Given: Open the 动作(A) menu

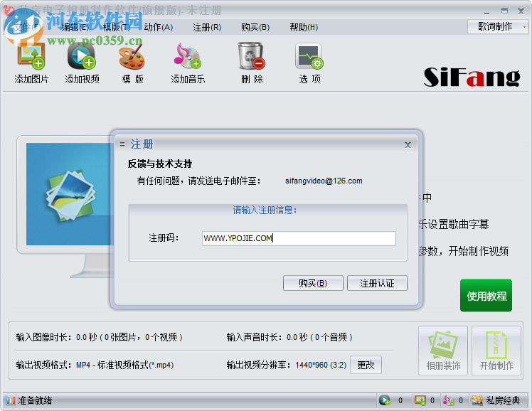Looking at the screenshot, I should 159,27.
